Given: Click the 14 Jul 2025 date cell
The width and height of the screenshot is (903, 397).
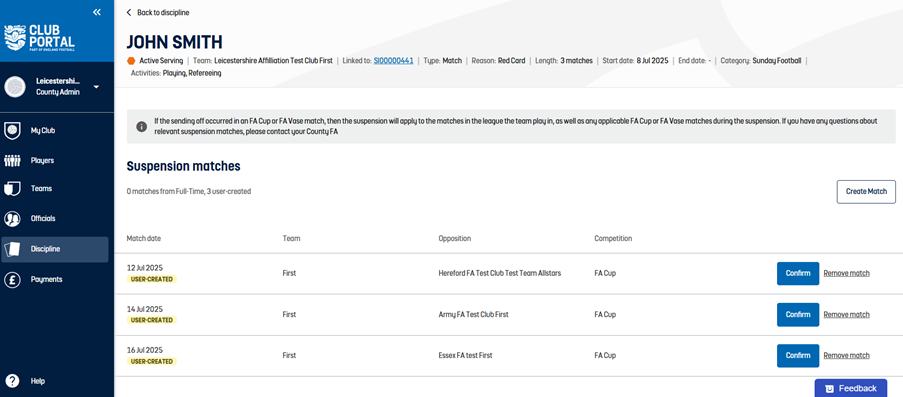Looking at the screenshot, I should 145,309.
